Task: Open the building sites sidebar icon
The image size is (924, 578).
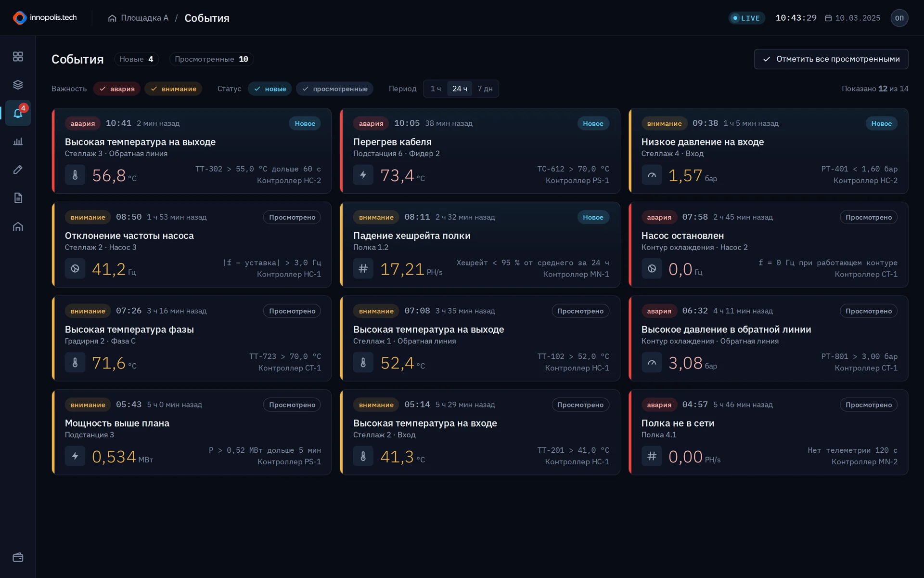Action: 18,226
